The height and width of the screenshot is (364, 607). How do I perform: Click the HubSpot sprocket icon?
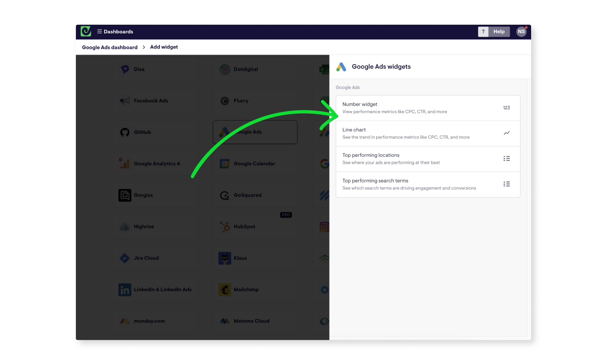(225, 227)
